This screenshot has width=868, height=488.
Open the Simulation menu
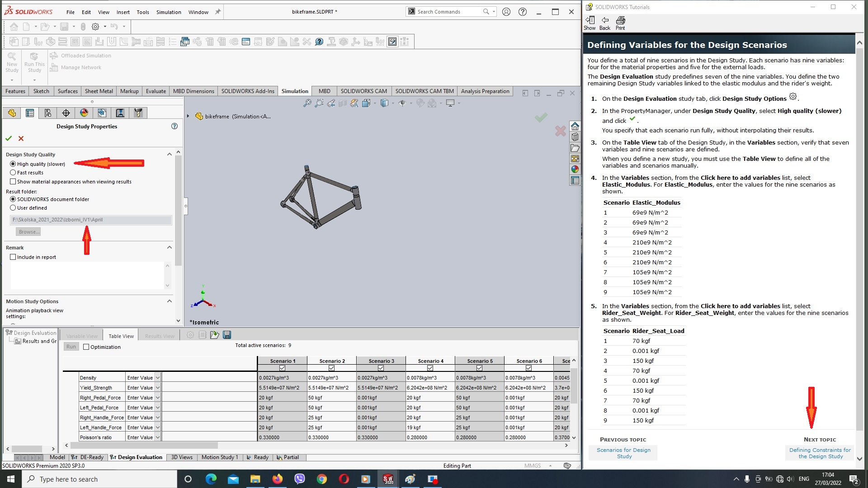click(169, 12)
